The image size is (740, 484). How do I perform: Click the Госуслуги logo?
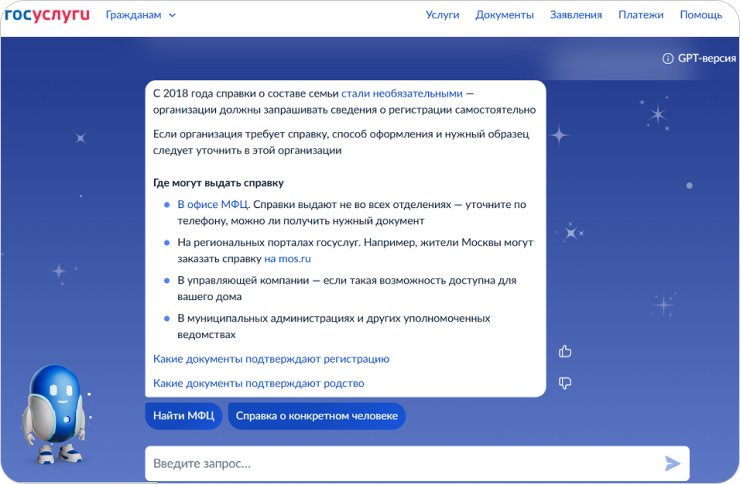click(x=46, y=15)
